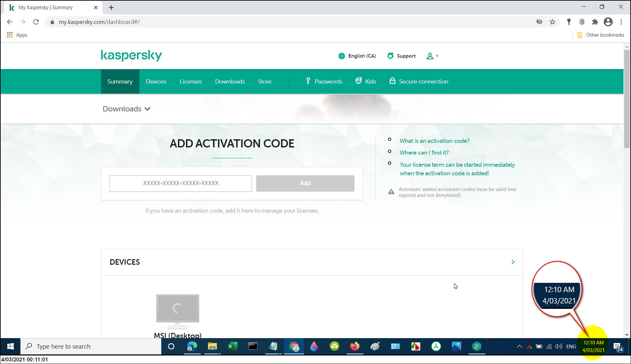Expand the Devices section chevron arrow
This screenshot has width=631, height=364.
coord(513,262)
